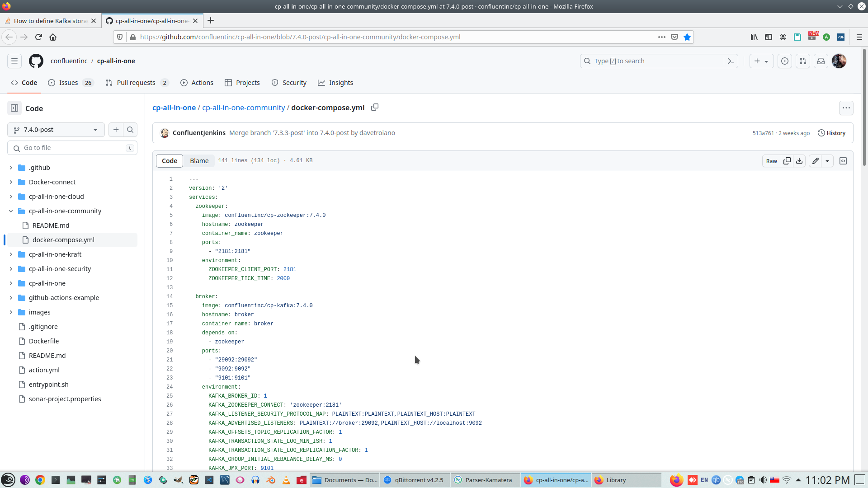868x488 pixels.
Task: Switch to Blame view
Action: click(199, 161)
